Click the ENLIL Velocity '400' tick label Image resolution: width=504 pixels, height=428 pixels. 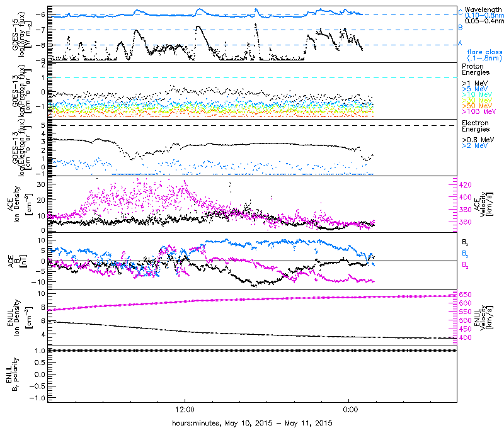pos(466,337)
